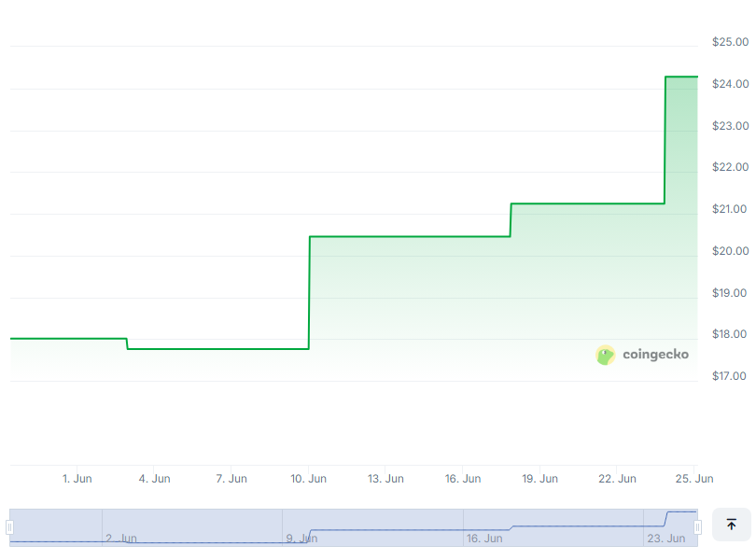Click the 25. Jun date label
756x560 pixels.
pyautogui.click(x=694, y=479)
